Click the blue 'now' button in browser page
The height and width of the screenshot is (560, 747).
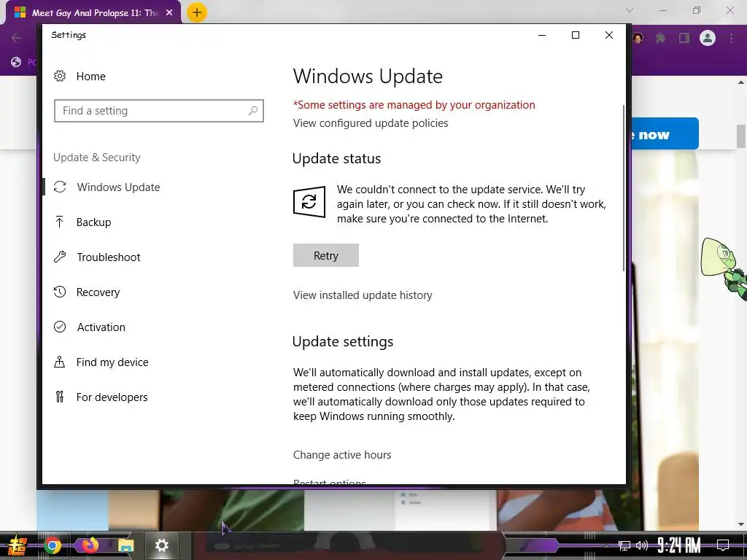(665, 134)
